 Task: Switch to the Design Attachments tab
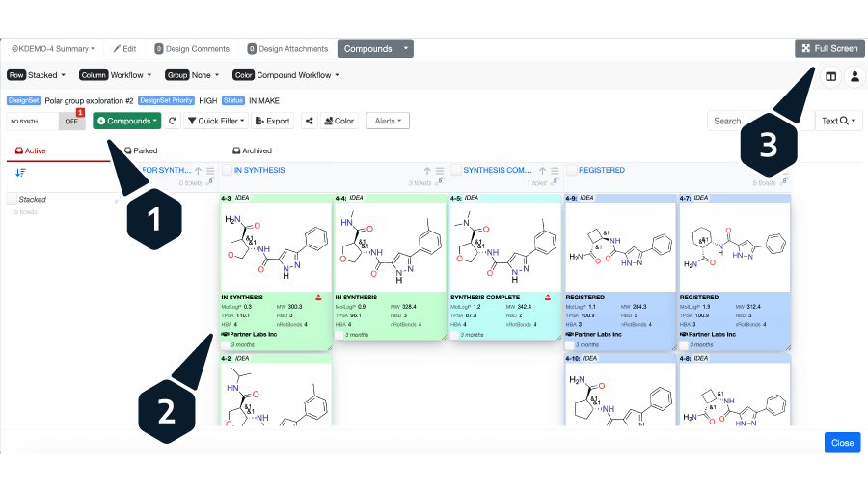pyautogui.click(x=287, y=48)
